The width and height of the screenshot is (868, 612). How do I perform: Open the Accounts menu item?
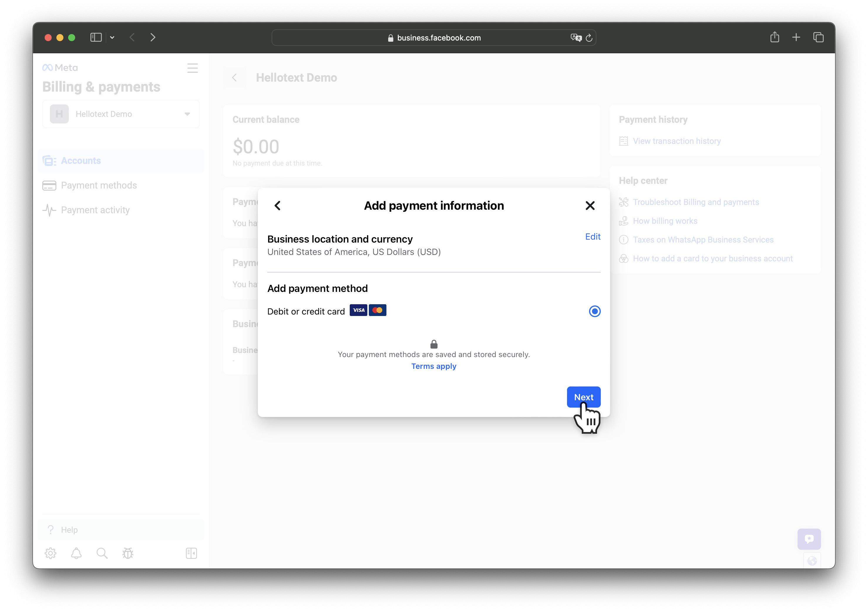(121, 161)
